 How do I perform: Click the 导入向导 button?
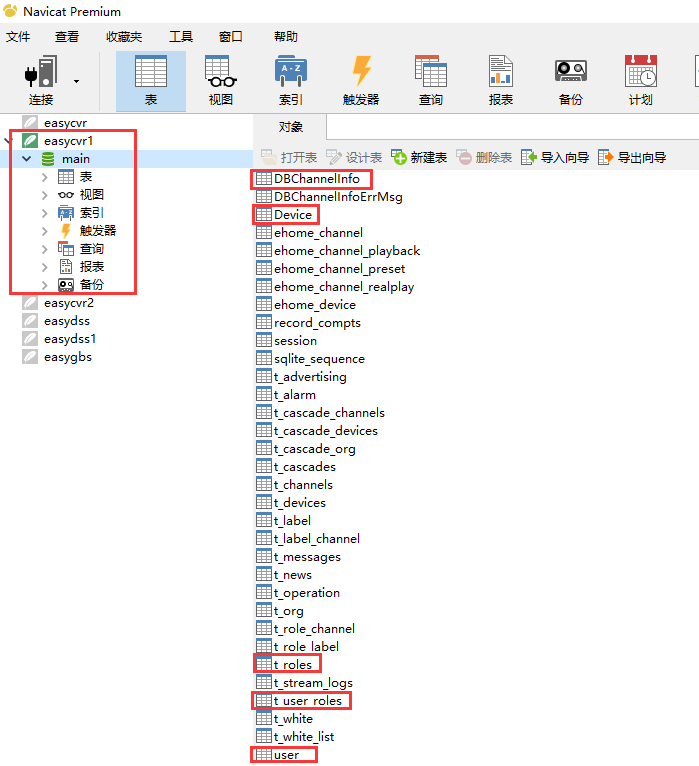[x=555, y=157]
